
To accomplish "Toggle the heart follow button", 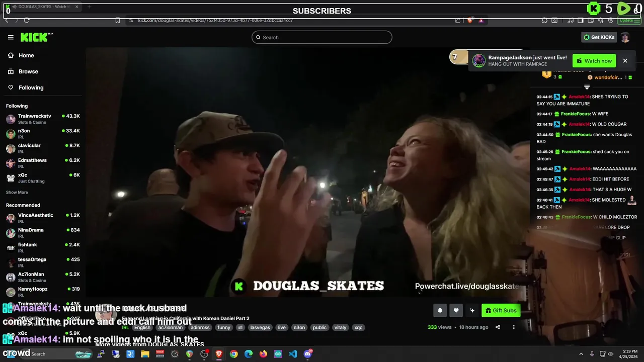I will (456, 310).
